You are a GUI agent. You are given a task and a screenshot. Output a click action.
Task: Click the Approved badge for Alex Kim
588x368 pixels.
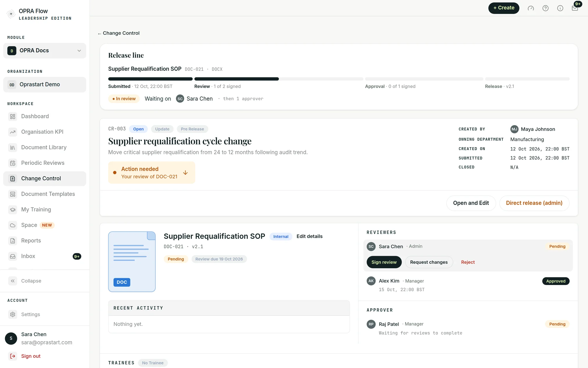coord(556,281)
